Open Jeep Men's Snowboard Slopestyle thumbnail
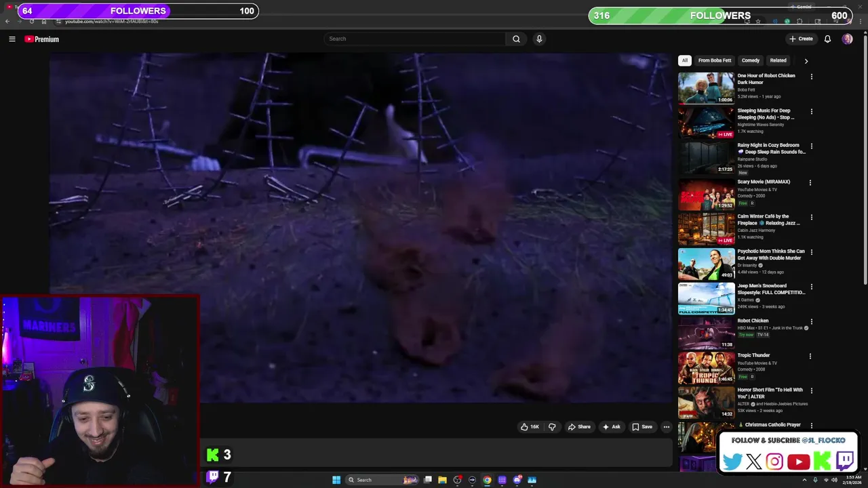 click(706, 299)
